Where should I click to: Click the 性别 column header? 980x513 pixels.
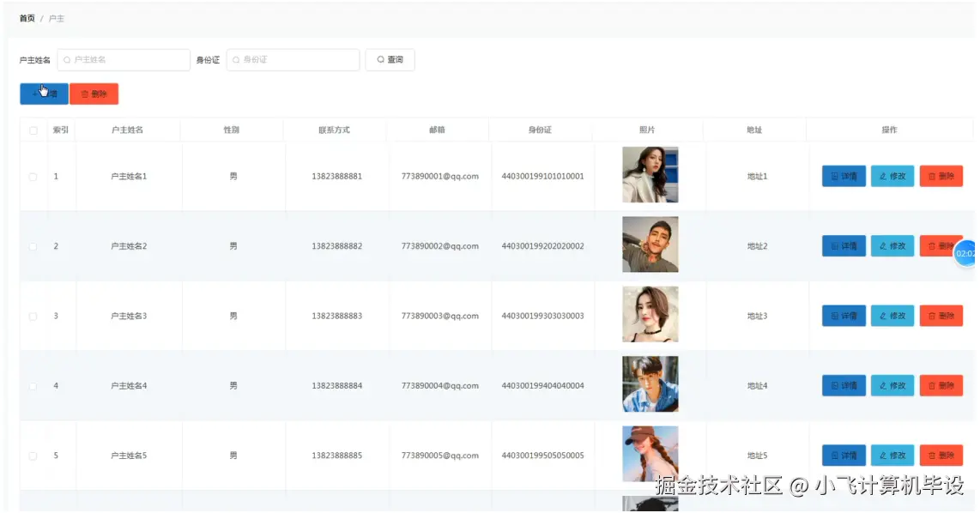coord(231,130)
